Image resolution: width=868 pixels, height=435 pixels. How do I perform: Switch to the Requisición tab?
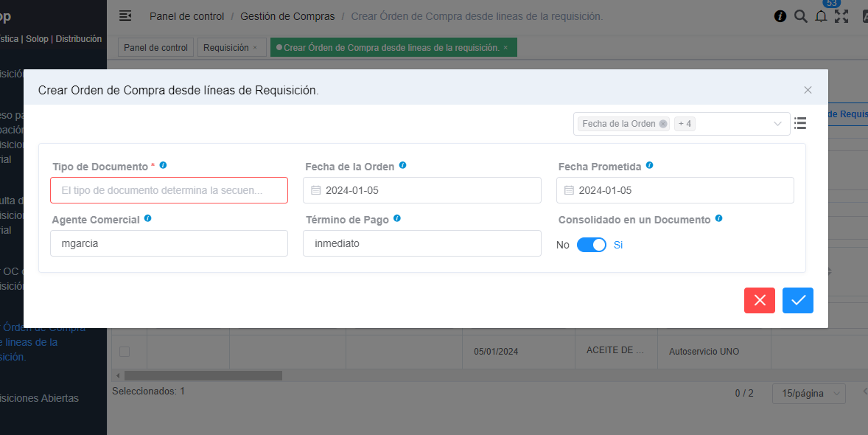click(226, 48)
